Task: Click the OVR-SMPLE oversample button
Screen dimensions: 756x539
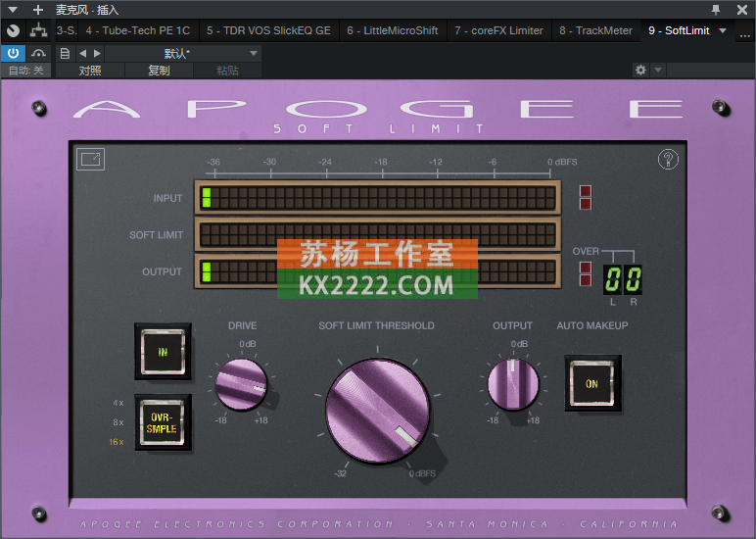Action: click(x=163, y=422)
